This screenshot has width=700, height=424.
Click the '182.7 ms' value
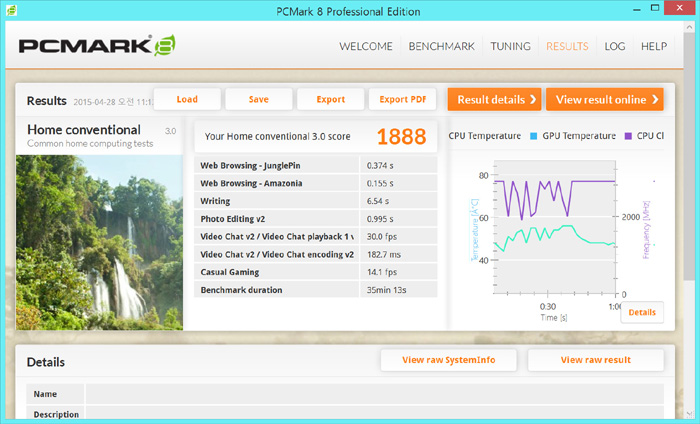[383, 254]
